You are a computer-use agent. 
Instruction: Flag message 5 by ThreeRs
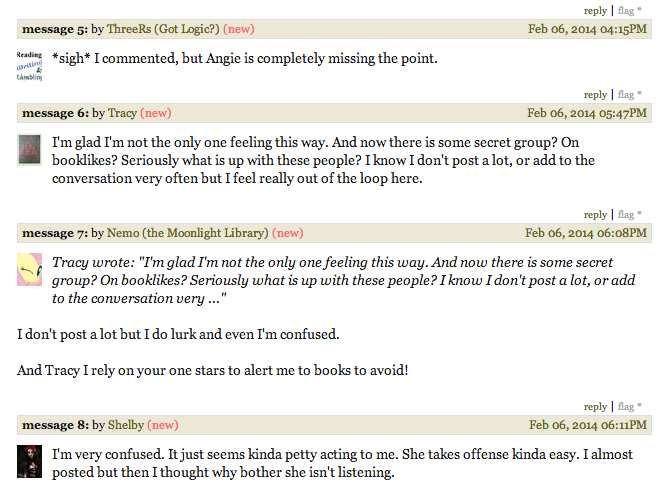627,95
